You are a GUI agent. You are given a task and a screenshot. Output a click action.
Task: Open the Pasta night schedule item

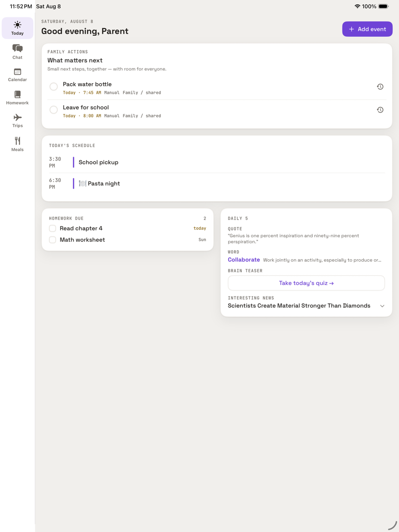tap(217, 184)
